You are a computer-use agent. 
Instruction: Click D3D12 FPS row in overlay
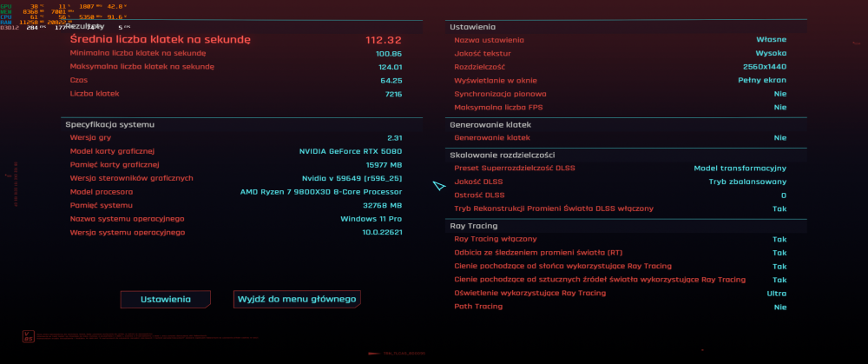(x=65, y=27)
